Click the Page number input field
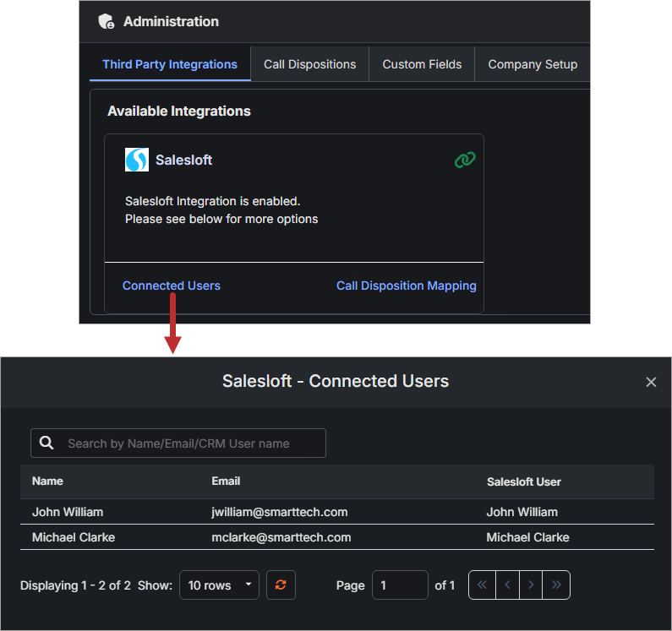The width and height of the screenshot is (672, 631). (400, 585)
